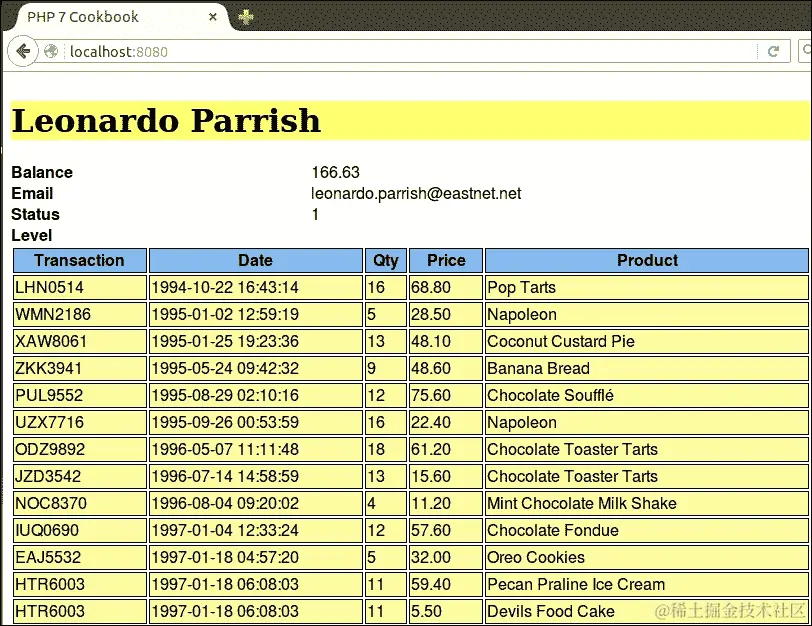Click email leonardo.parrish@eastnet.net
Image resolution: width=812 pixels, height=626 pixels.
pos(416,194)
